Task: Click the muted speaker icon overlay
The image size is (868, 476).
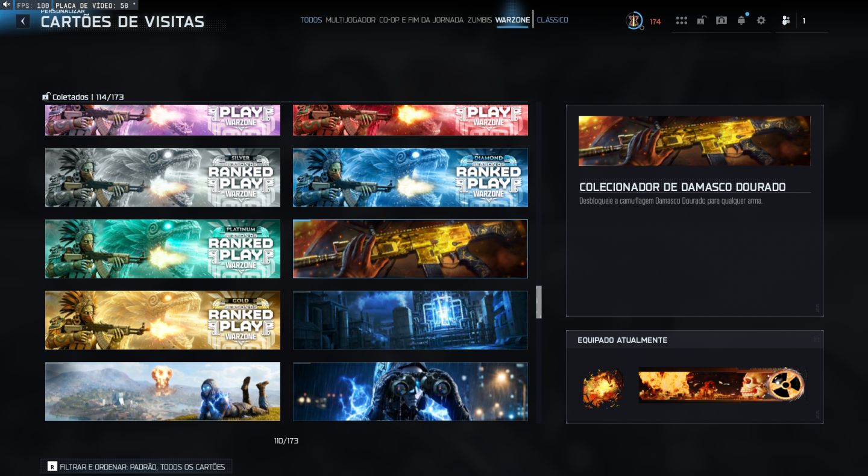Action: point(7,4)
